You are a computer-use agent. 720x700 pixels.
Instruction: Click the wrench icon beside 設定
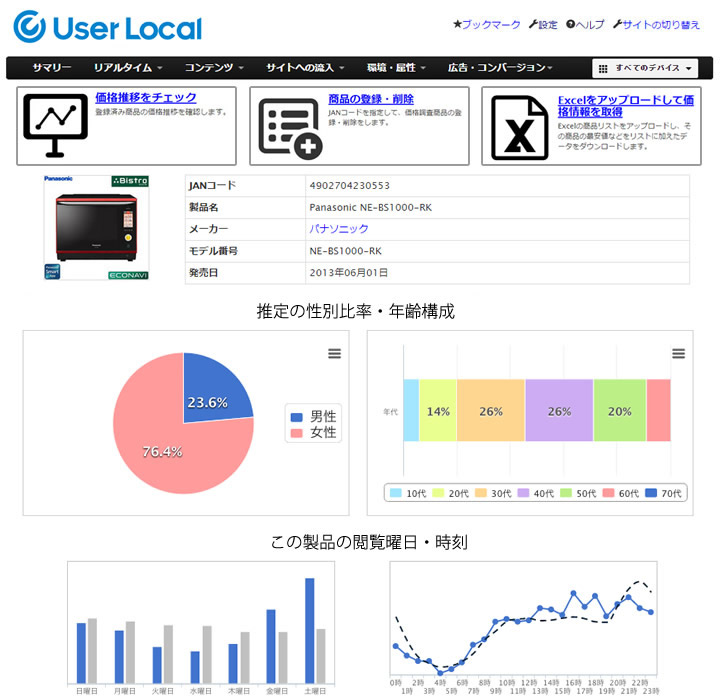(x=533, y=24)
